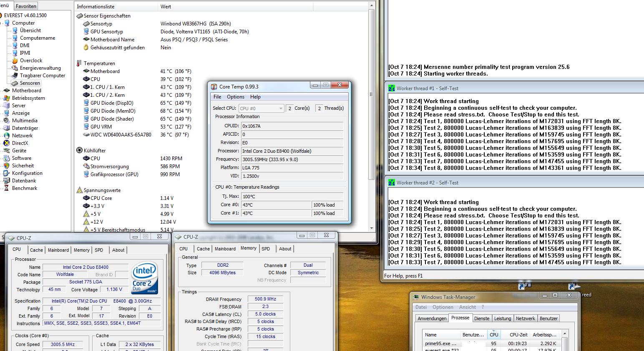Open Konfiguration category icon

(x=7, y=173)
